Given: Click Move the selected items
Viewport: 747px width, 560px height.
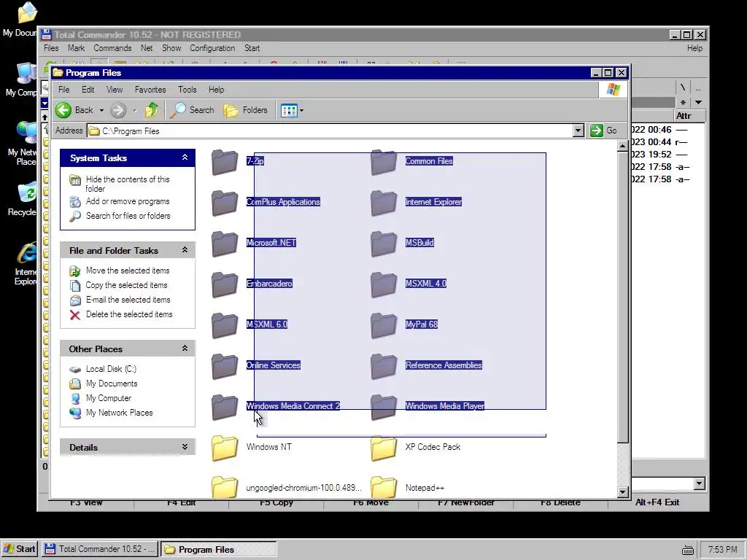Looking at the screenshot, I should (x=128, y=271).
